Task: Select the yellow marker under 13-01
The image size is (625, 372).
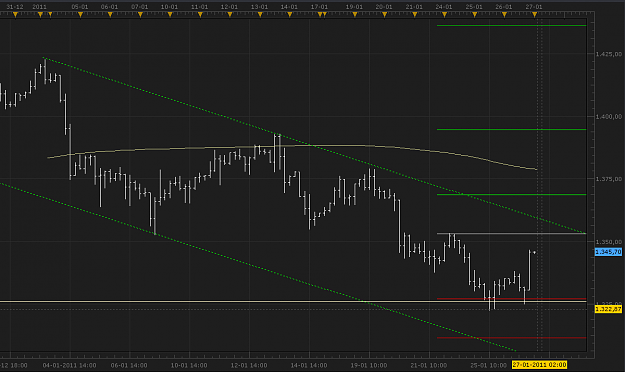Action: [260, 15]
